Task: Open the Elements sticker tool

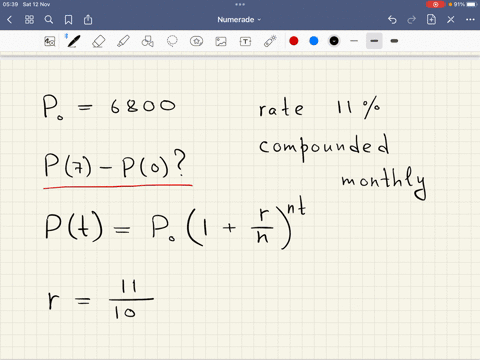Action: click(x=196, y=41)
